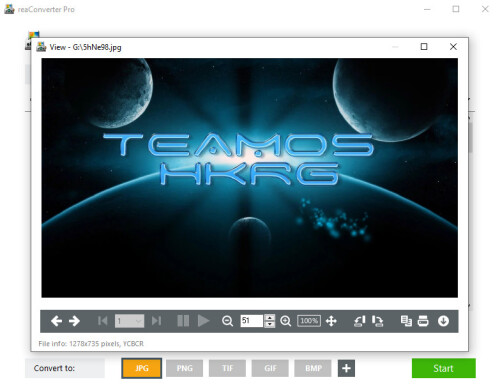Screen dimensions: 500x389
Task: Increase zoom value with up stepper
Action: tap(269, 317)
